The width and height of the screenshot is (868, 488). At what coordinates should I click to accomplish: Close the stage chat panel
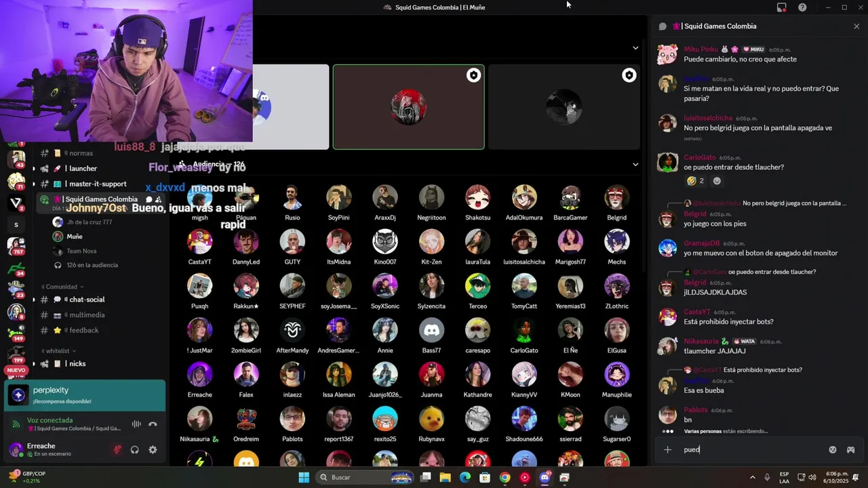856,26
